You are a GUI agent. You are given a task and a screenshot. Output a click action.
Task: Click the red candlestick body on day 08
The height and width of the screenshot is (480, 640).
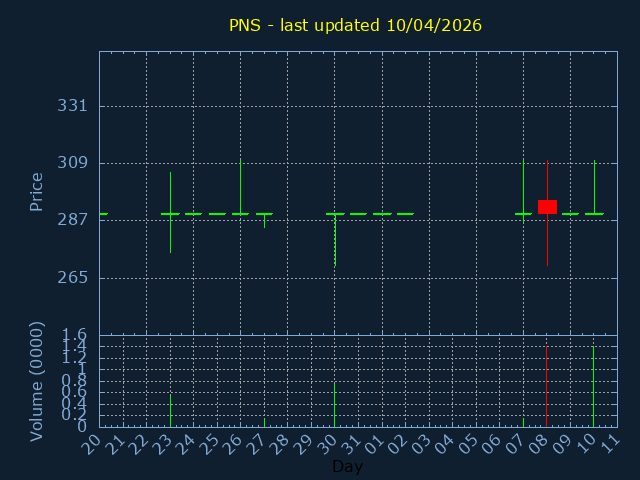[547, 206]
